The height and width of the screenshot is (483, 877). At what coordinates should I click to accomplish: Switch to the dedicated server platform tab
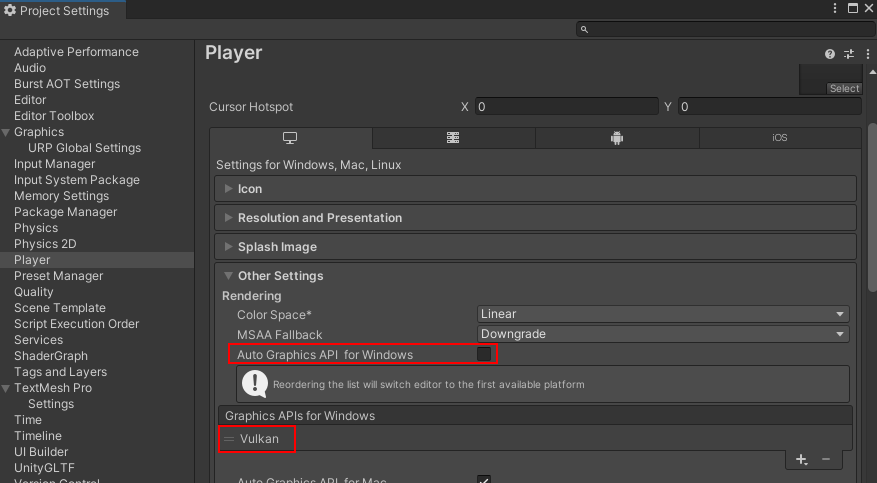[x=453, y=138]
